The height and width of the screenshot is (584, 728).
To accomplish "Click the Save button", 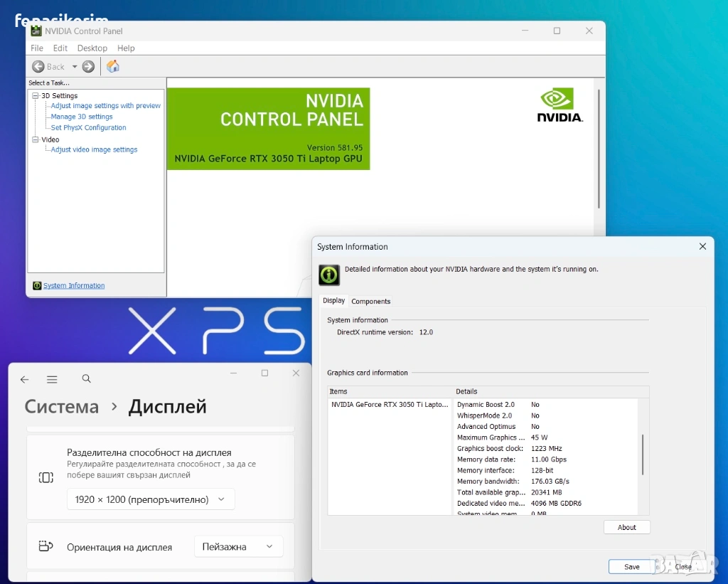I will [x=631, y=567].
